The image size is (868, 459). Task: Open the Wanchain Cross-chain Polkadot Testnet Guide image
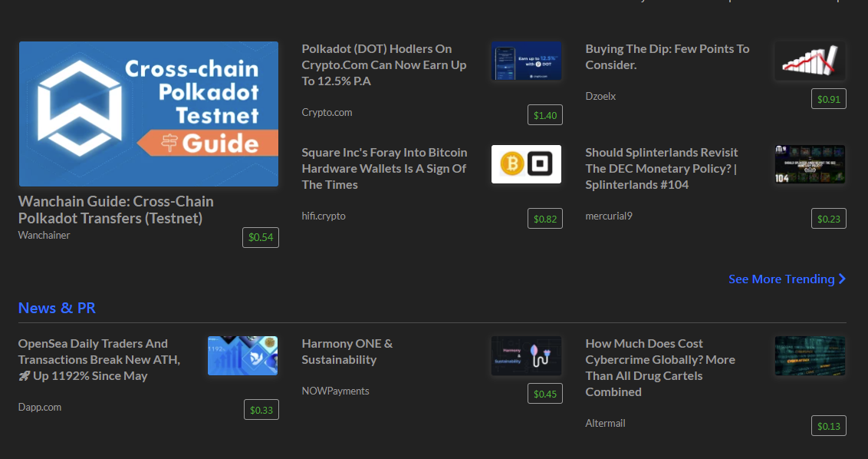click(x=148, y=114)
